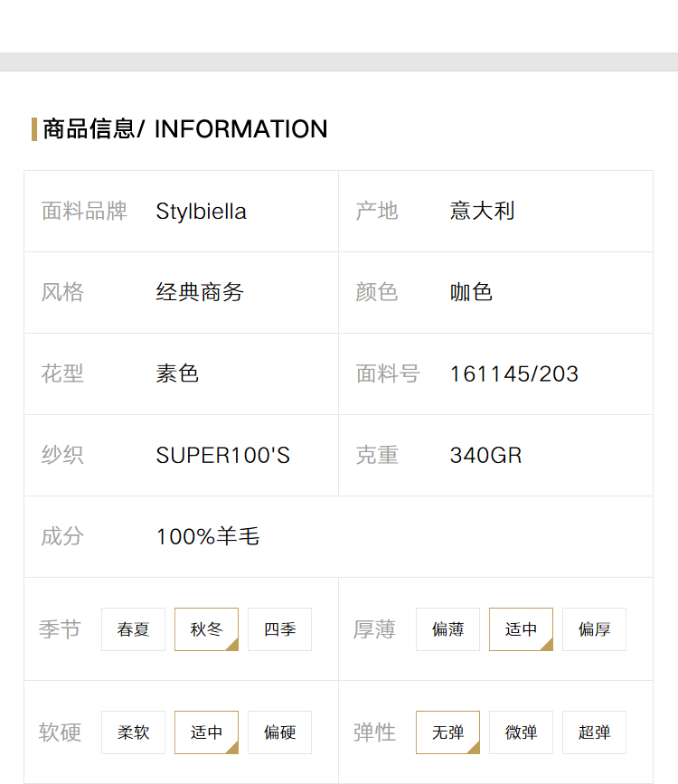This screenshot has height=784, width=678.
Task: Select the 微弹 elasticity option
Action: pos(521,732)
